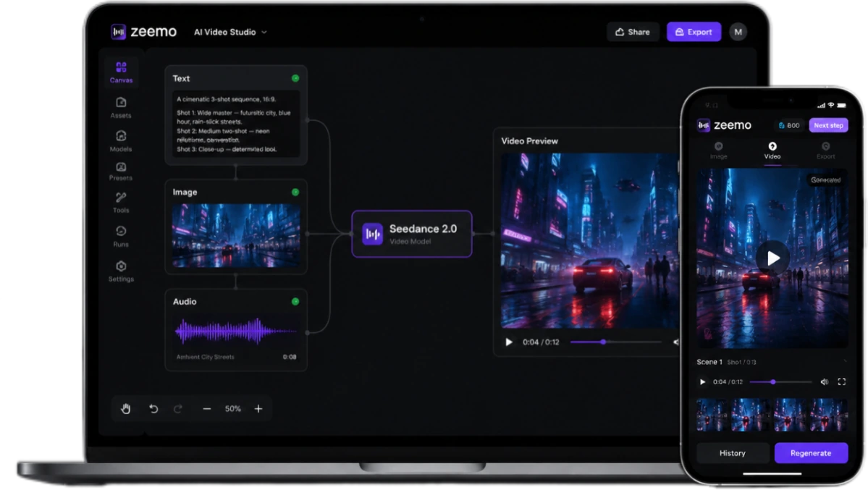
Task: Switch to the Export tab on phone
Action: (825, 151)
